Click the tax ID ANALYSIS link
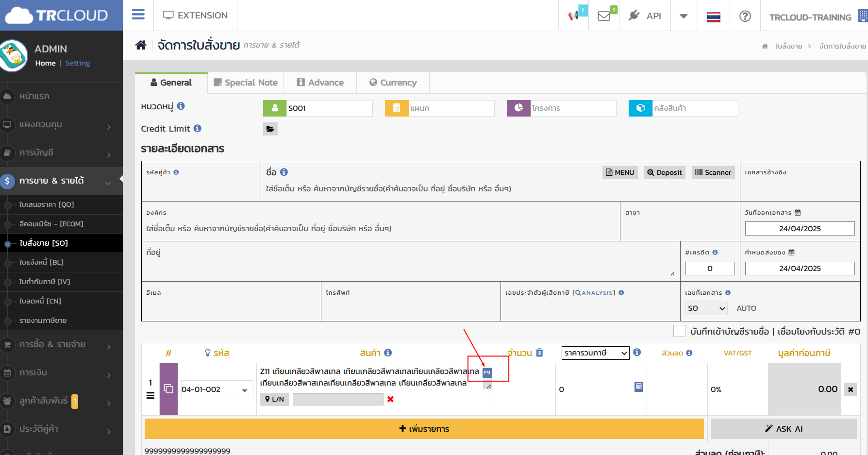The image size is (868, 455). pos(594,293)
